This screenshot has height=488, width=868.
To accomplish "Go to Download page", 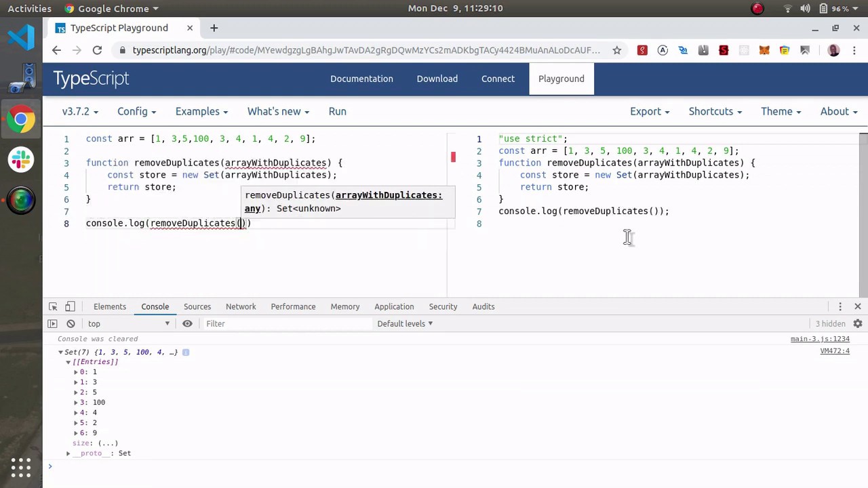I will 437,79.
